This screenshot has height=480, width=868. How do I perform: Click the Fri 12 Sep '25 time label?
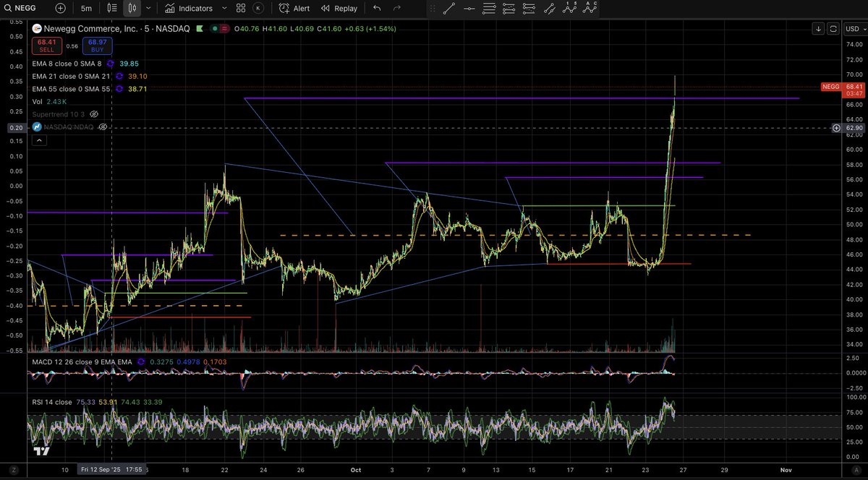click(x=111, y=468)
